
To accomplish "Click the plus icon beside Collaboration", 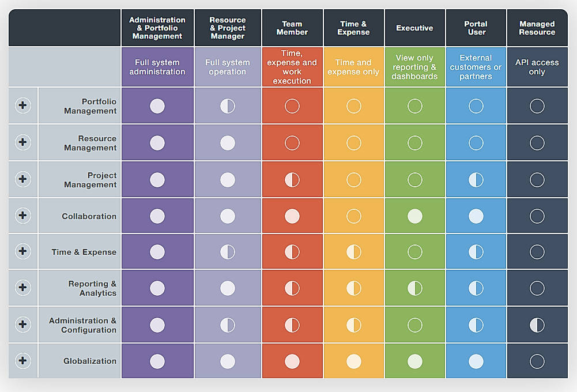I will [x=23, y=216].
